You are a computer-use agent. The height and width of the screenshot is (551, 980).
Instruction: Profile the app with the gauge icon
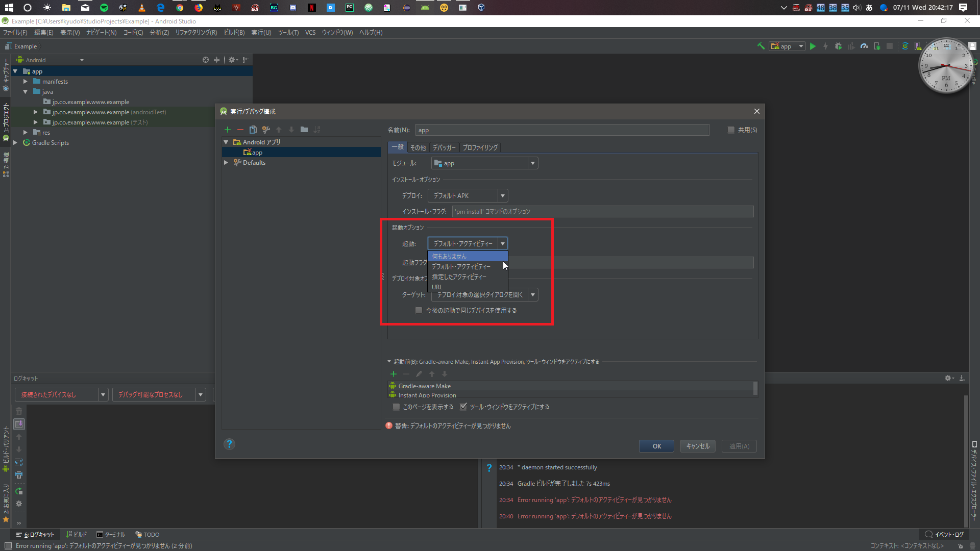(864, 46)
